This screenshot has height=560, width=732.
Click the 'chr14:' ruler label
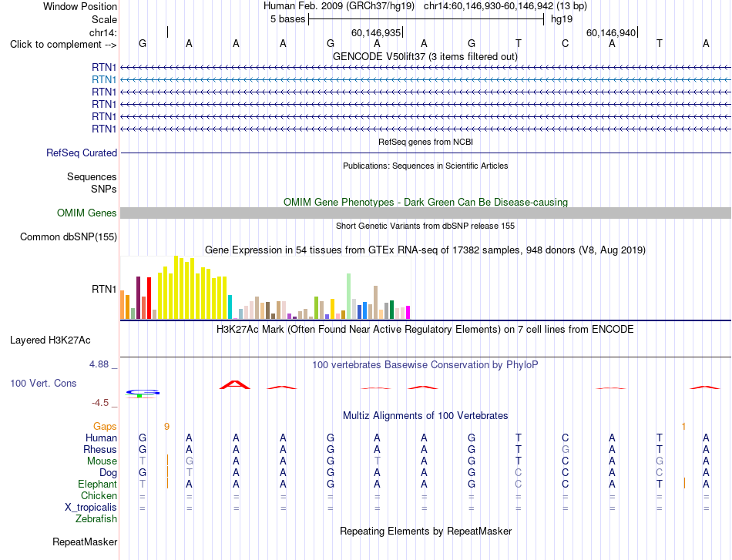click(103, 32)
